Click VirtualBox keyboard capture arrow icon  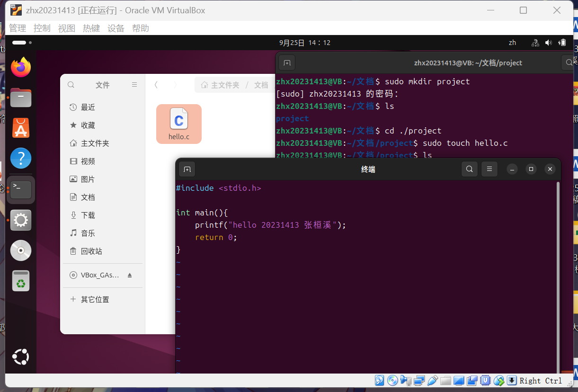click(x=512, y=381)
